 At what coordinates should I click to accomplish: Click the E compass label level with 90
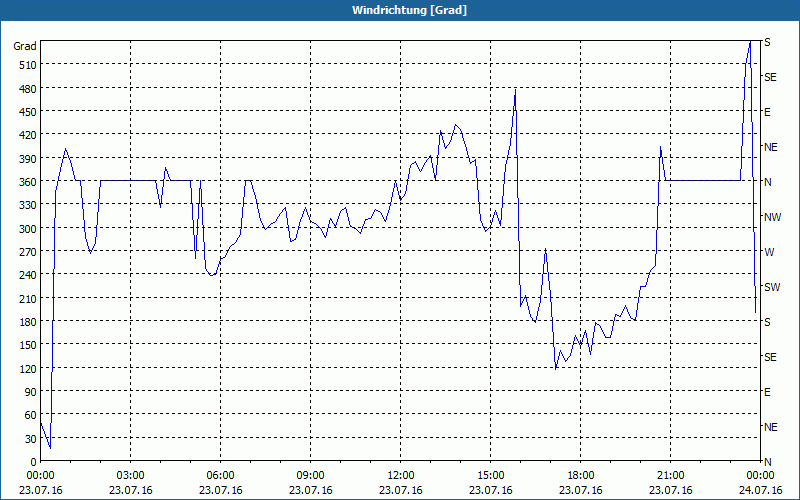pyautogui.click(x=767, y=392)
